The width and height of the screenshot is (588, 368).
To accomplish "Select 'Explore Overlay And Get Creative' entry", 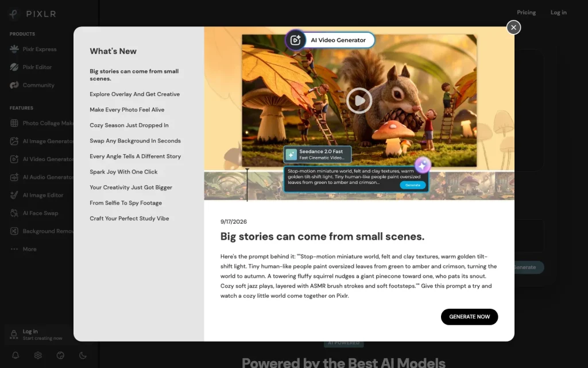I will tap(134, 94).
